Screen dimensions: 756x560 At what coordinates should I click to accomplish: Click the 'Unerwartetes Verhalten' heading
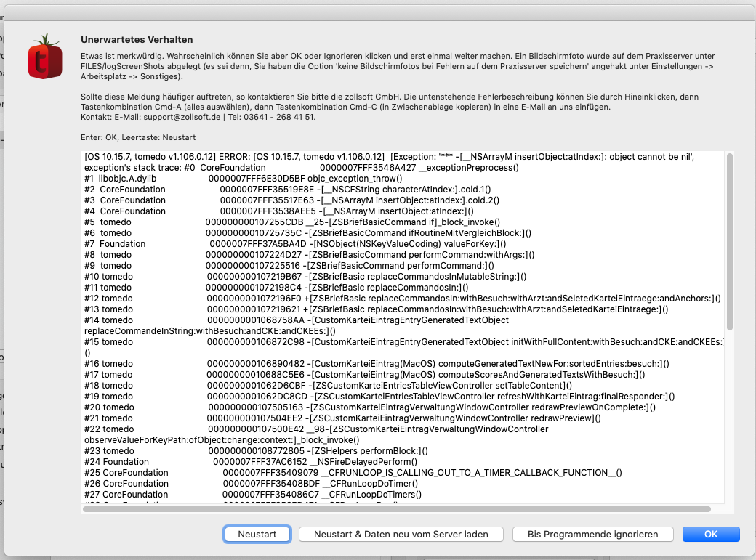coord(137,39)
